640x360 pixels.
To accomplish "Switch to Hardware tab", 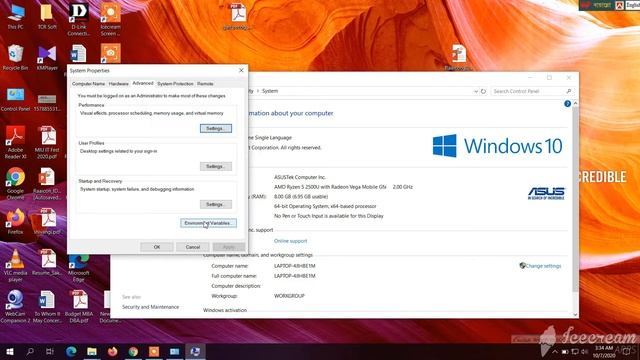I will (x=118, y=84).
